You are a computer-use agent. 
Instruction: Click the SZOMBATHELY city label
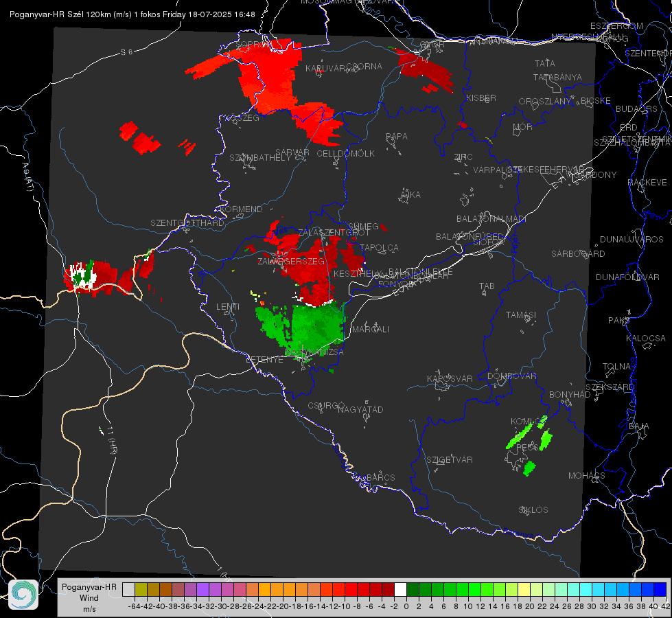[260, 158]
